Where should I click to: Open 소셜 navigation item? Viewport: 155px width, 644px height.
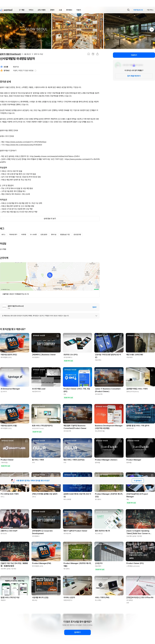[60, 10]
